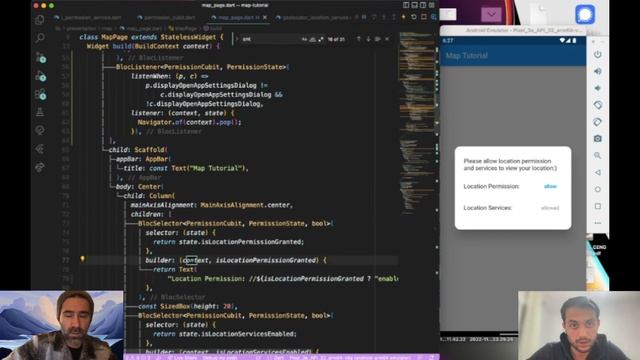
Task: Click the purple dropdown chevron button
Action: [x=491, y=14]
